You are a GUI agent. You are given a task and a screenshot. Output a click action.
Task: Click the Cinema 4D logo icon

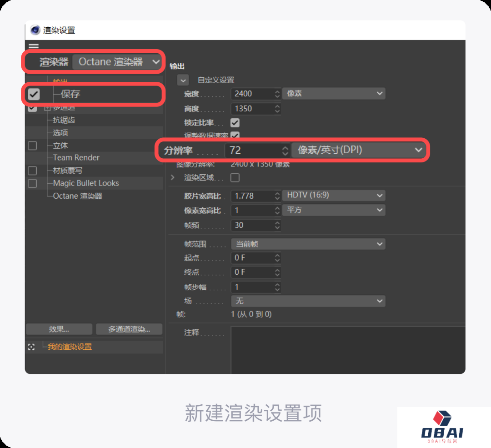click(x=35, y=30)
